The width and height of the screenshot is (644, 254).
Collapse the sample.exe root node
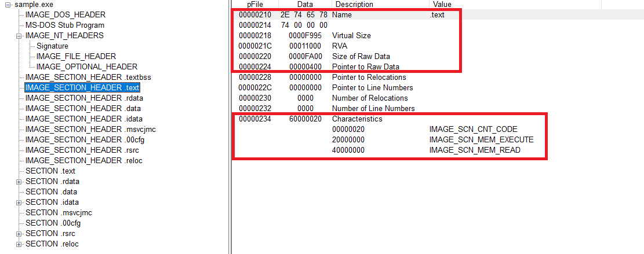pyautogui.click(x=9, y=5)
